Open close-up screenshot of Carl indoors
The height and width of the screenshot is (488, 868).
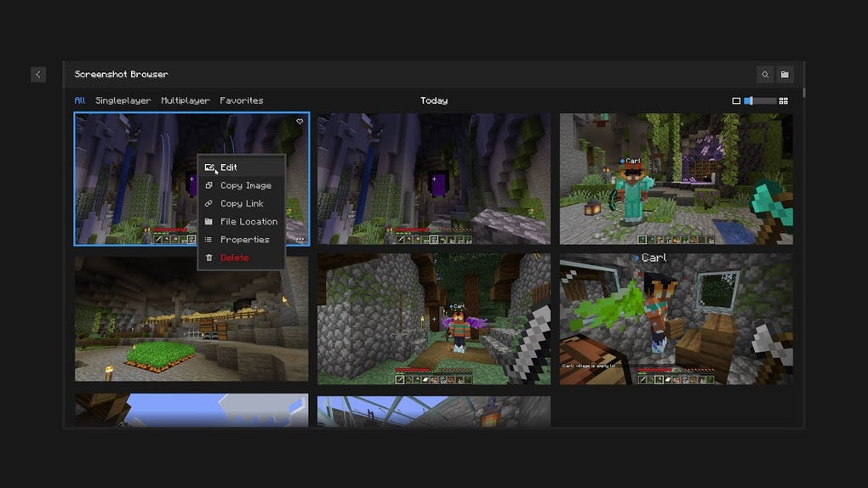click(676, 320)
